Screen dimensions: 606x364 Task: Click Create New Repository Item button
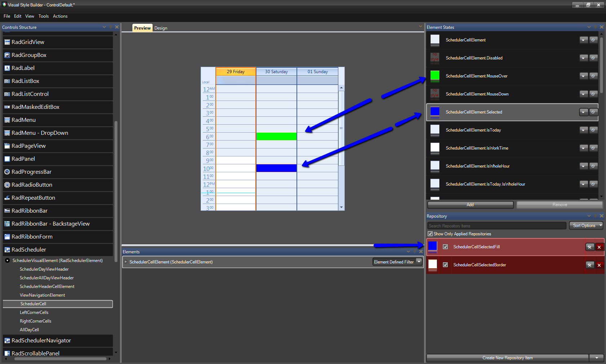[508, 358]
